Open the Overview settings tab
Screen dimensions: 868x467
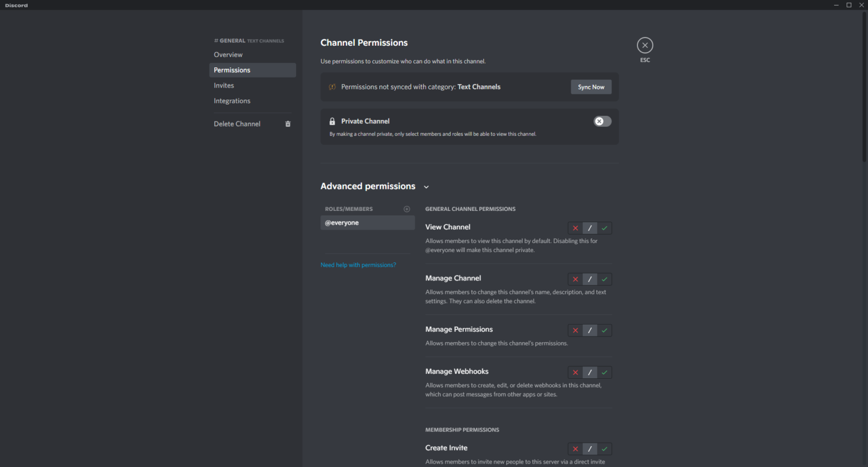click(228, 55)
